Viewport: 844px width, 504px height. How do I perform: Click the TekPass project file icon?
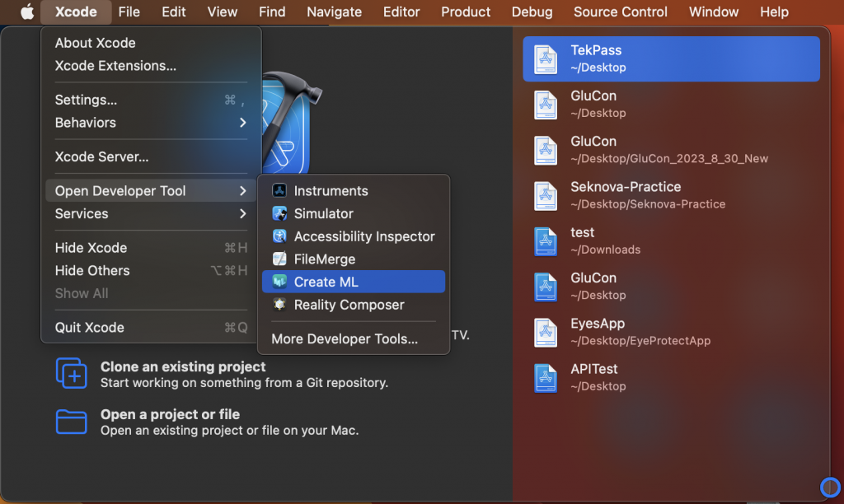click(x=546, y=58)
